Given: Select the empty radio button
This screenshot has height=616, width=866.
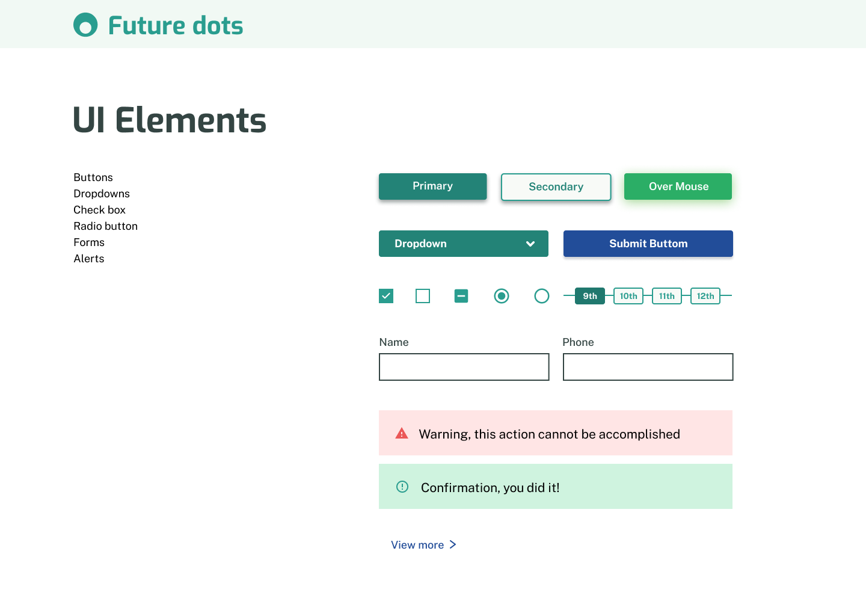Looking at the screenshot, I should pyautogui.click(x=542, y=296).
